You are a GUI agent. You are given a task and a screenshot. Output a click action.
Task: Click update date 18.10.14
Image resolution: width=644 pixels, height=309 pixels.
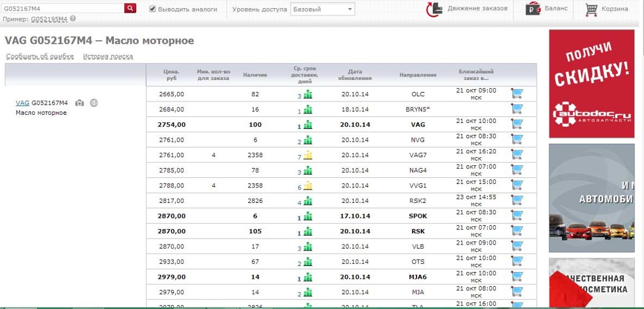[355, 109]
